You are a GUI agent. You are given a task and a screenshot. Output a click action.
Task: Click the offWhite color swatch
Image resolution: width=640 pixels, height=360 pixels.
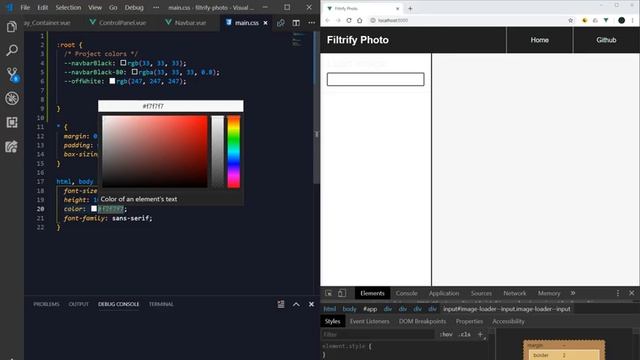point(112,81)
